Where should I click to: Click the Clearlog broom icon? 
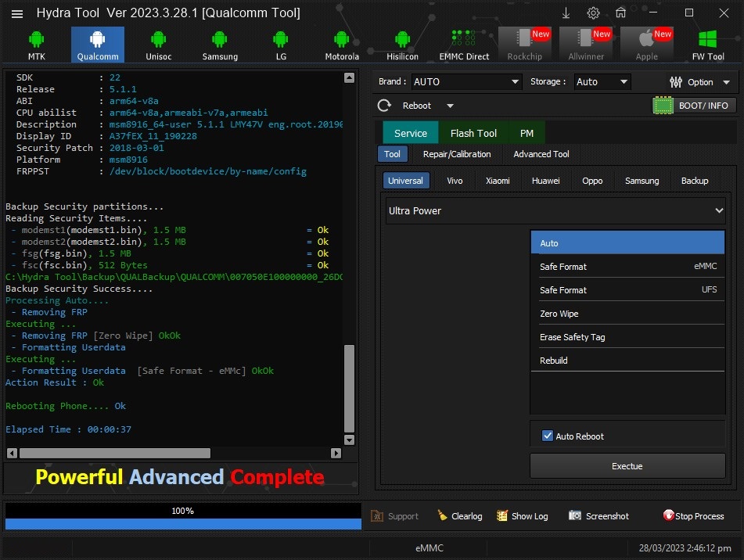tap(442, 515)
